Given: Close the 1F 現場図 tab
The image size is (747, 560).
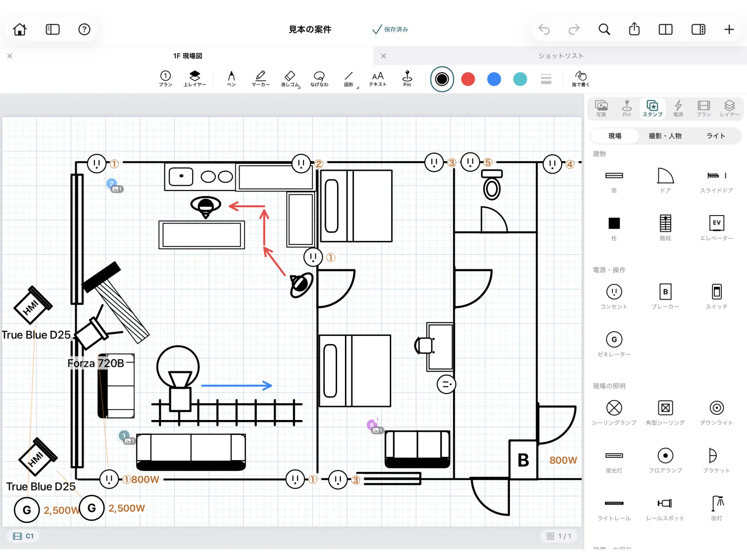Looking at the screenshot, I should 10,56.
